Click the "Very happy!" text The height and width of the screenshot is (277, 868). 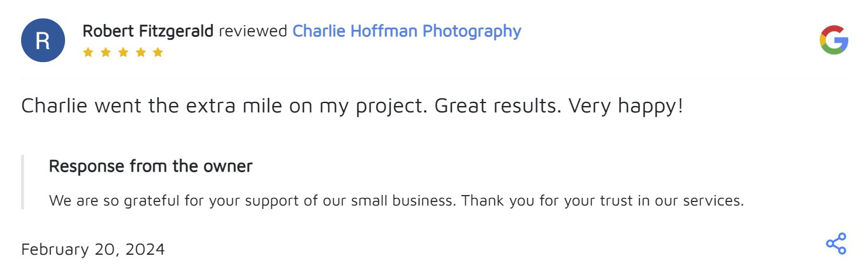pyautogui.click(x=626, y=107)
